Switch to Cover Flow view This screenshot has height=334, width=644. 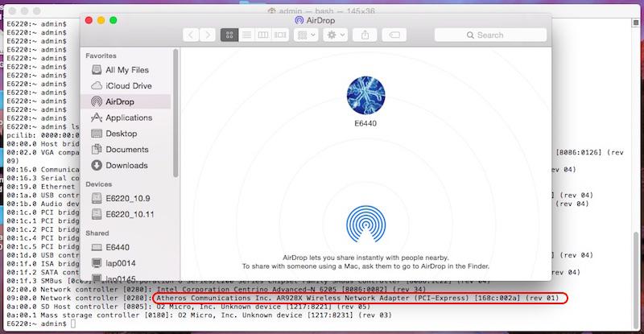tap(281, 35)
